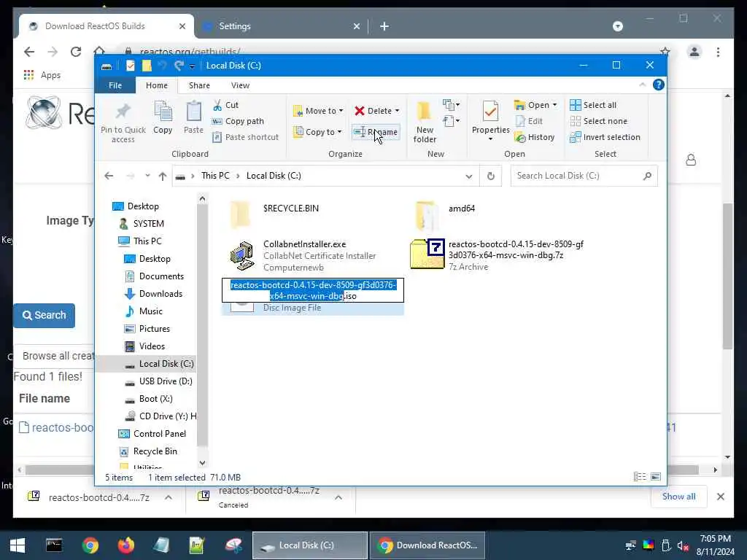Image resolution: width=747 pixels, height=560 pixels.
Task: Switch to large icons view in status bar
Action: 656,477
